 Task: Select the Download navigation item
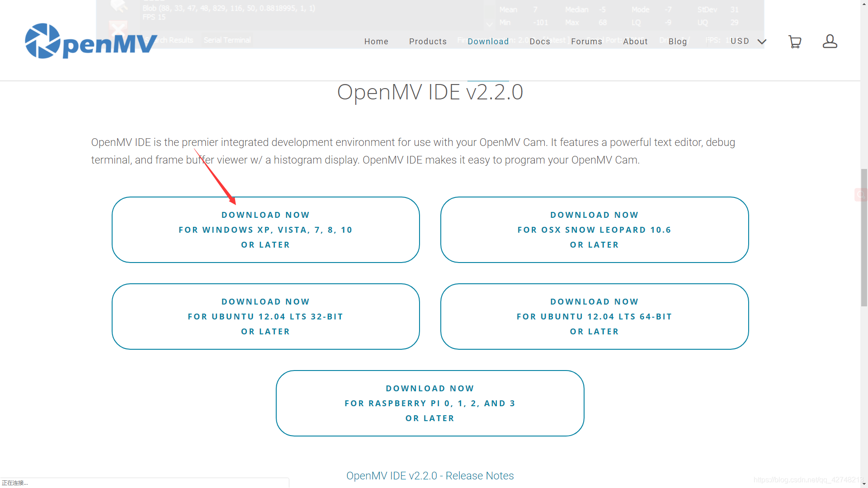pyautogui.click(x=488, y=41)
